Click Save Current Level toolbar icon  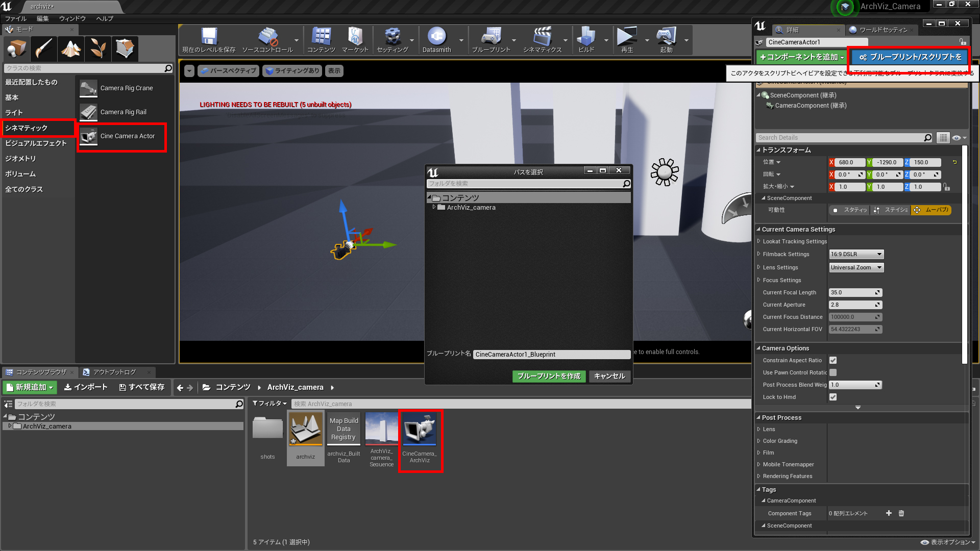click(x=209, y=40)
